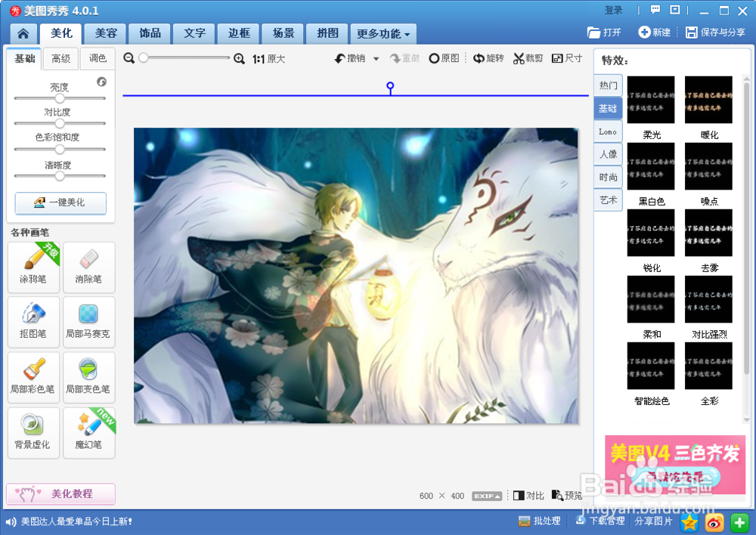Switch to the 拼图 tab
The width and height of the screenshot is (756, 535).
pyautogui.click(x=328, y=33)
